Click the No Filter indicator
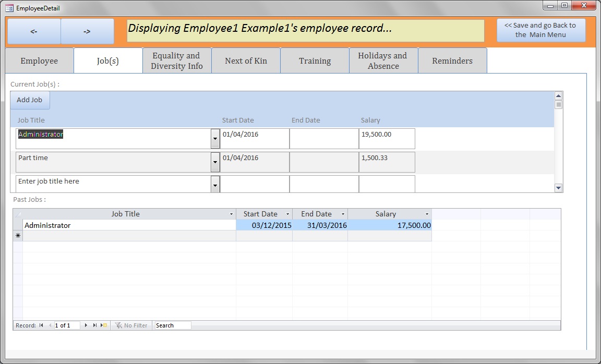The width and height of the screenshot is (601, 364). pyautogui.click(x=131, y=325)
